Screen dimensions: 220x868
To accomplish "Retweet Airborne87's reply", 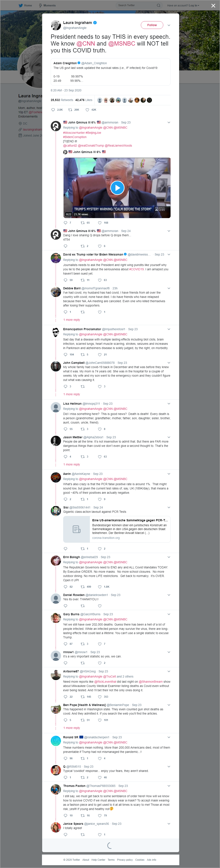I will click(x=83, y=697).
